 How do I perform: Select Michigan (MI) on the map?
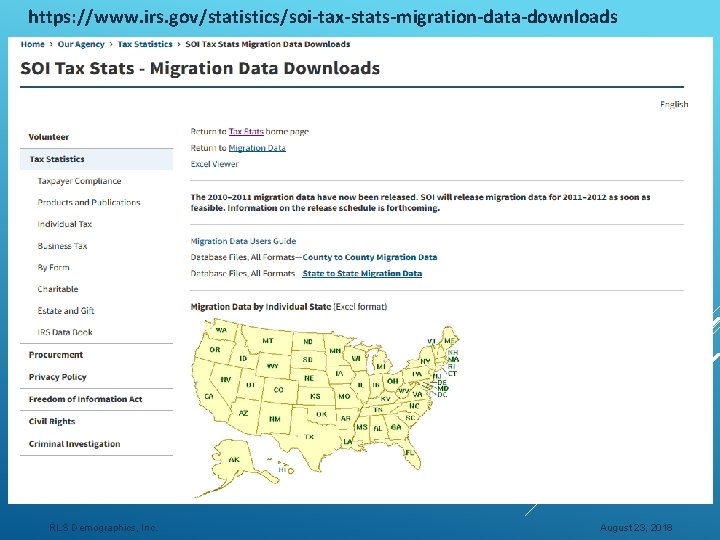[x=381, y=366]
